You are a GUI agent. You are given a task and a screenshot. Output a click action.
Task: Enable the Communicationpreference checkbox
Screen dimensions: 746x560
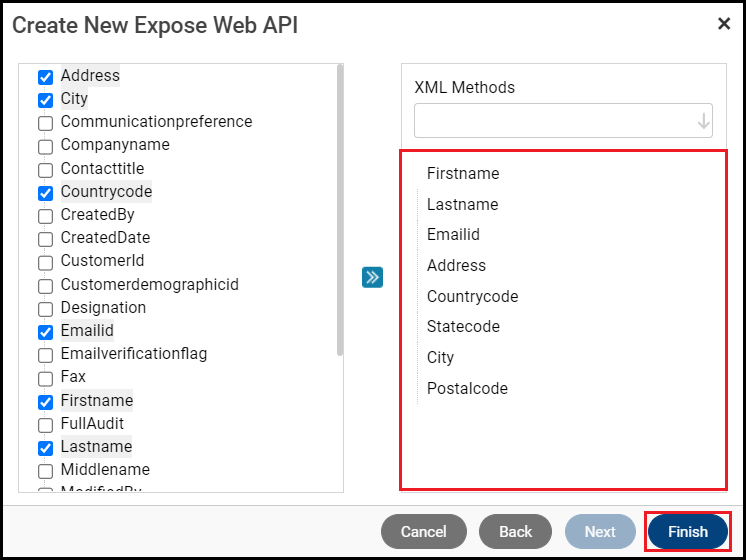click(45, 123)
